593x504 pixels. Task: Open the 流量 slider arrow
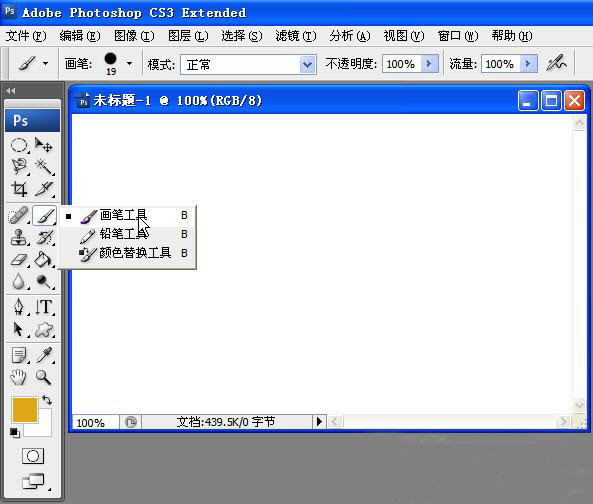click(x=528, y=64)
